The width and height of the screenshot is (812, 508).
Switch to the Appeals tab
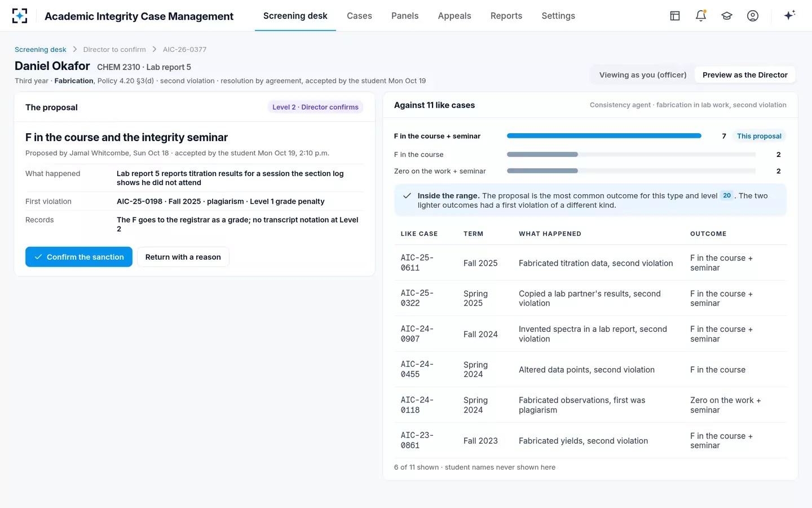tap(454, 16)
